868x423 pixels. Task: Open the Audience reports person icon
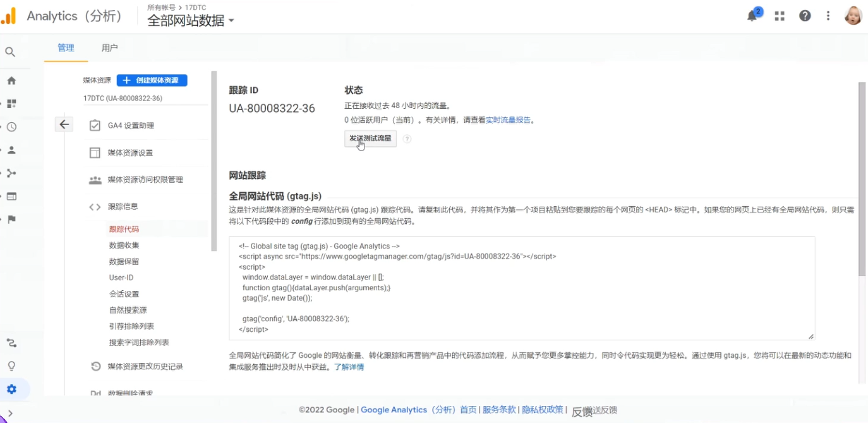[x=10, y=149]
